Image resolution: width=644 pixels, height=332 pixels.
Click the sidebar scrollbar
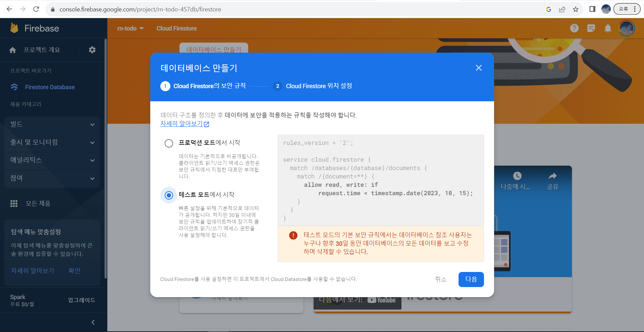tap(106, 158)
